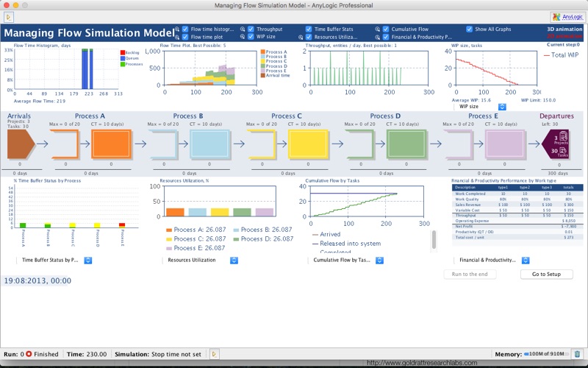588x368 pixels.
Task: Click the Run to the end button
Action: coord(470,274)
